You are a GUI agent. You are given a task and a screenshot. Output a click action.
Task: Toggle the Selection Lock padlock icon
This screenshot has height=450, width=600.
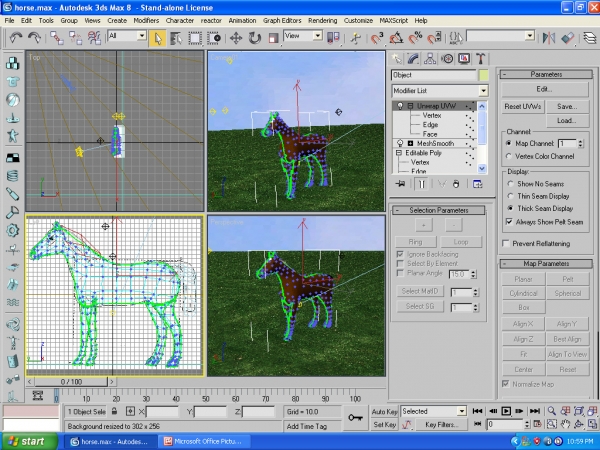114,411
